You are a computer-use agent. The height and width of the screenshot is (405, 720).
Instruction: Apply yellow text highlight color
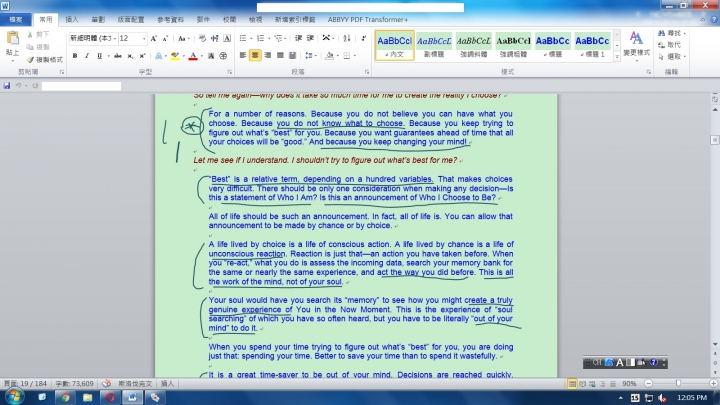pos(174,56)
